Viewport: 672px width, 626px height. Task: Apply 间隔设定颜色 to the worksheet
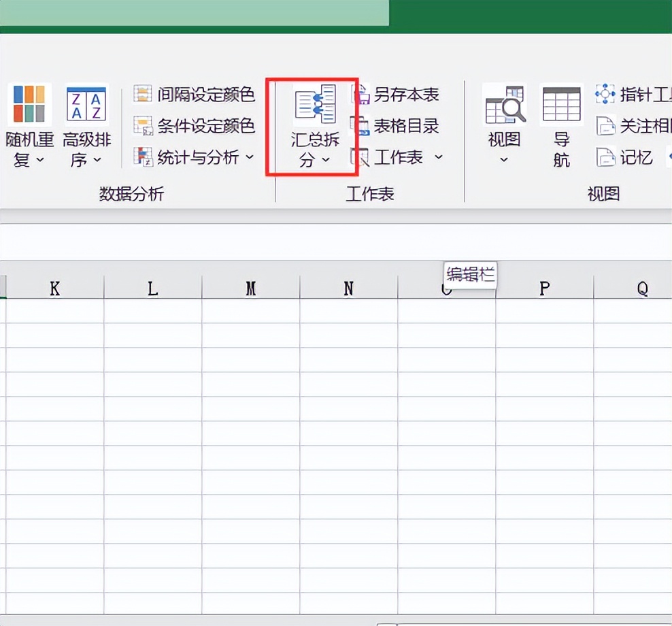(x=196, y=95)
